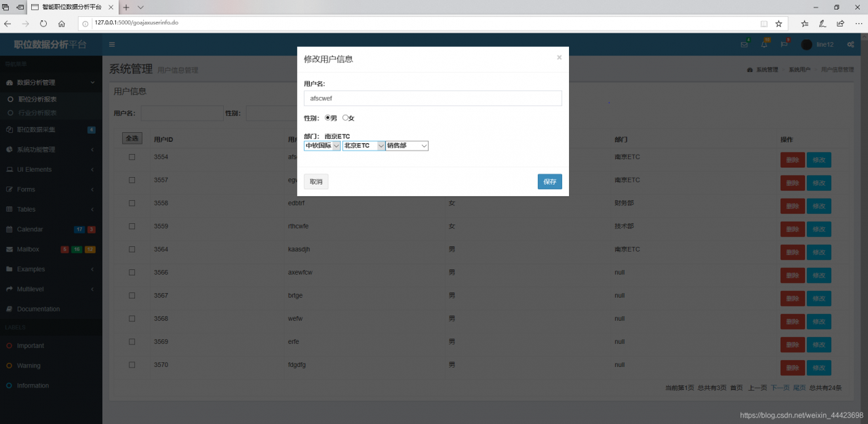Click the 保存 button in dialog
The width and height of the screenshot is (868, 424).
(x=550, y=182)
